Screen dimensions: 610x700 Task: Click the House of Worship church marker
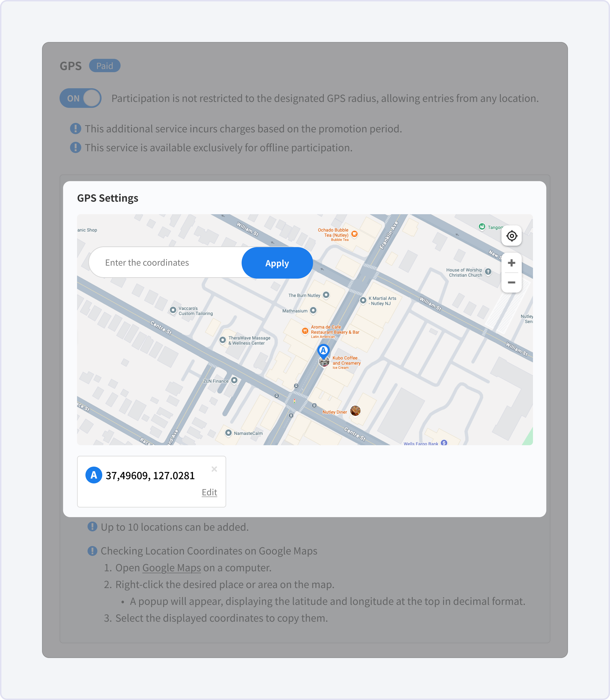pos(488,271)
